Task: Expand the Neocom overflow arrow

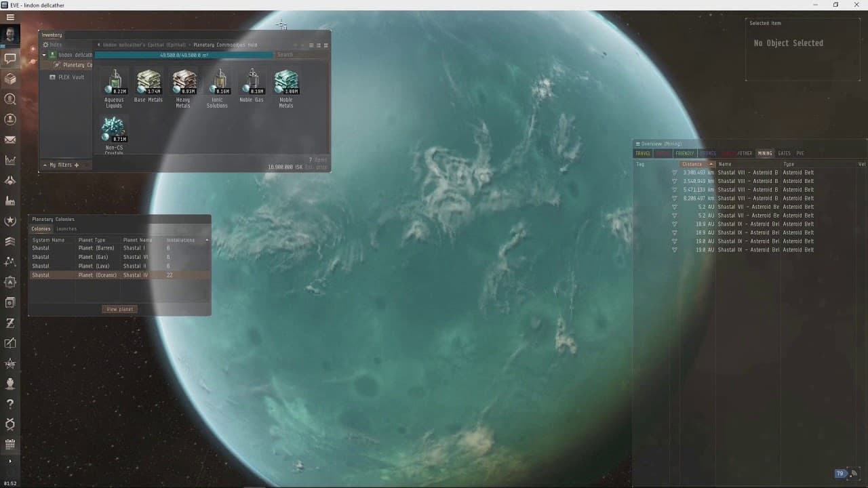Action: (x=9, y=461)
